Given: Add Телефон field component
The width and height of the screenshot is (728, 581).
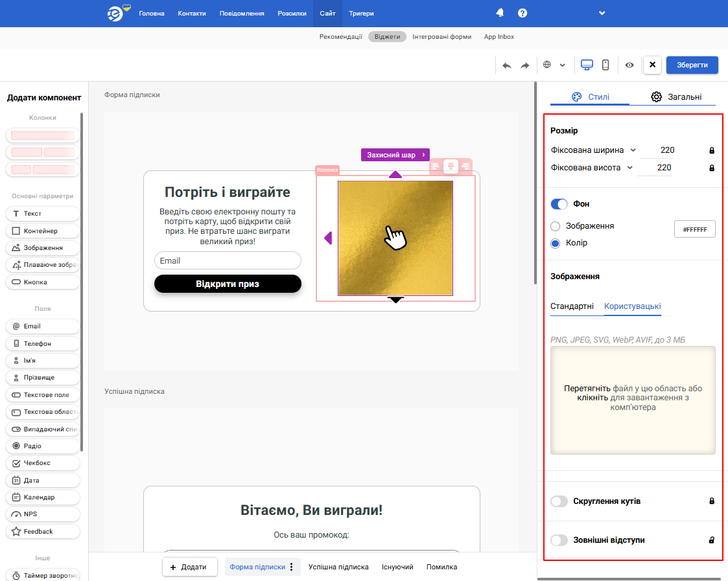Looking at the screenshot, I should [43, 343].
